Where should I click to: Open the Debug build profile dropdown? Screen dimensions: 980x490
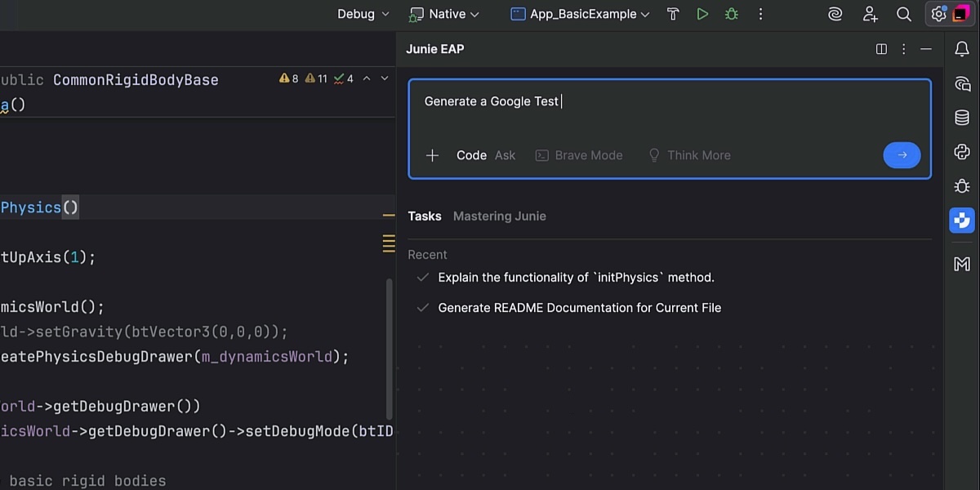pyautogui.click(x=363, y=14)
